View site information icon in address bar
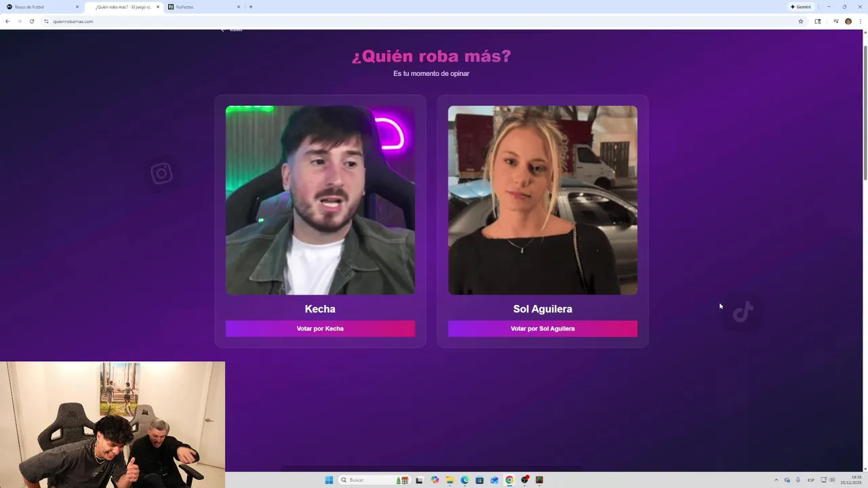This screenshot has width=868, height=488. [x=47, y=21]
